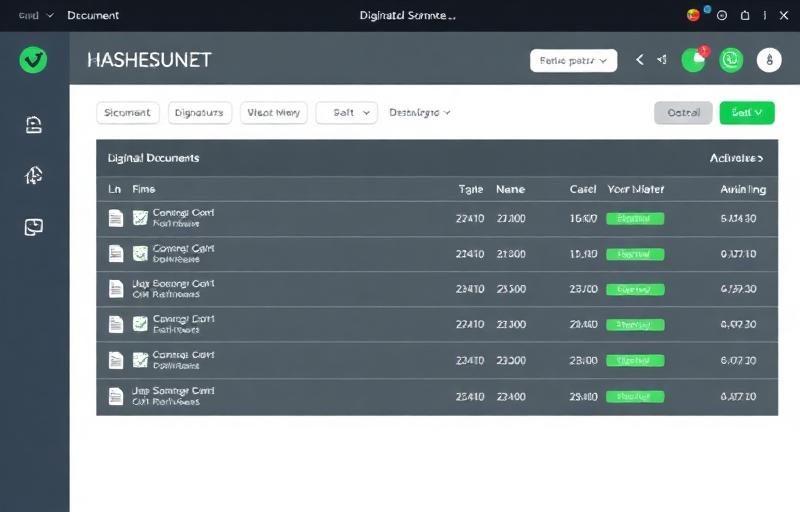Select the value '23000' in the Nane column
Screen dimensions: 800x512
[x=511, y=361]
